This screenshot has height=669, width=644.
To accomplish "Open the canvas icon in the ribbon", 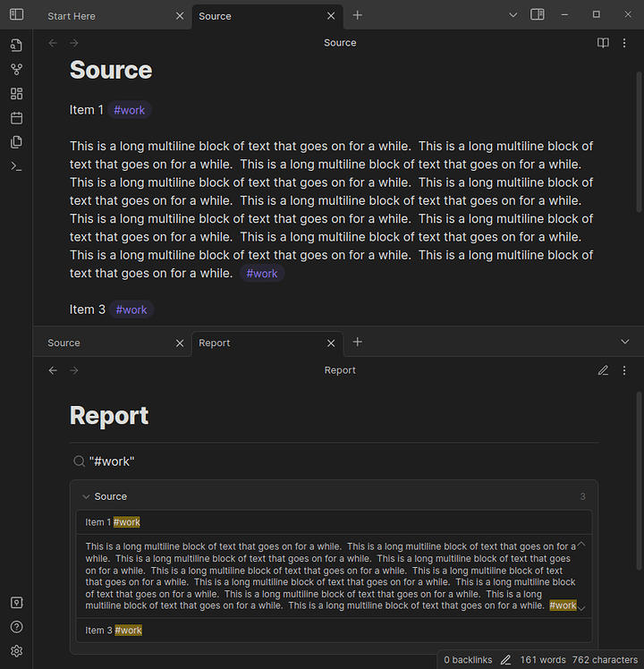I will pyautogui.click(x=16, y=94).
